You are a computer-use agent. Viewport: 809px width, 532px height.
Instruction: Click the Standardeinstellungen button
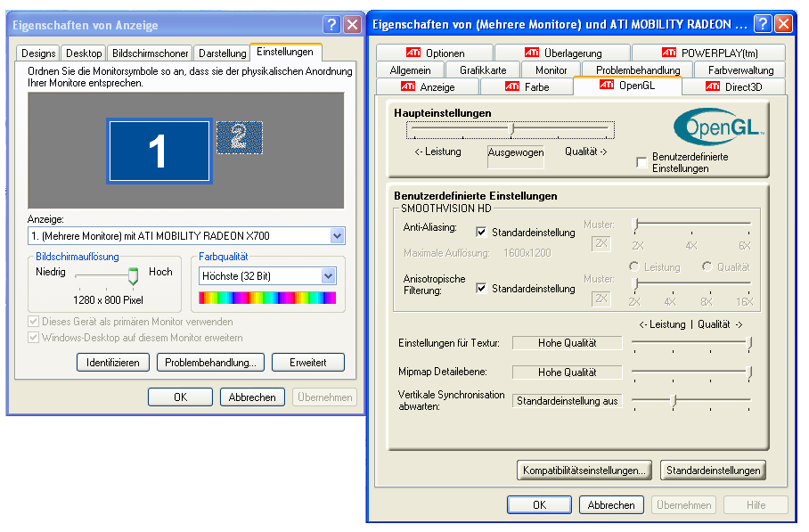click(713, 471)
